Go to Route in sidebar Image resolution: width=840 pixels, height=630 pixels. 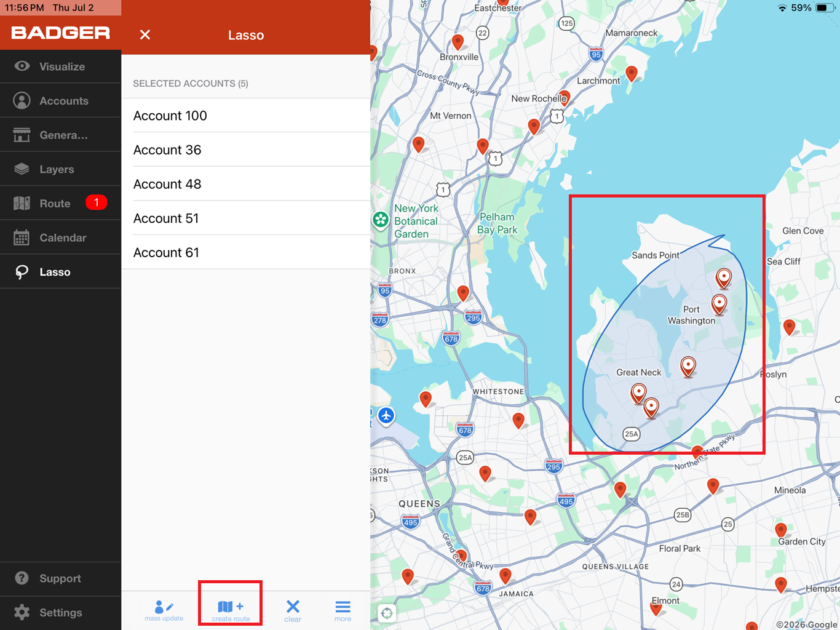(60, 203)
